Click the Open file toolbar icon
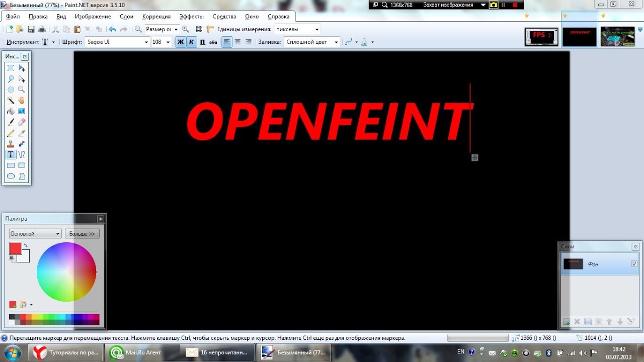This screenshot has height=362, width=644. [20, 29]
